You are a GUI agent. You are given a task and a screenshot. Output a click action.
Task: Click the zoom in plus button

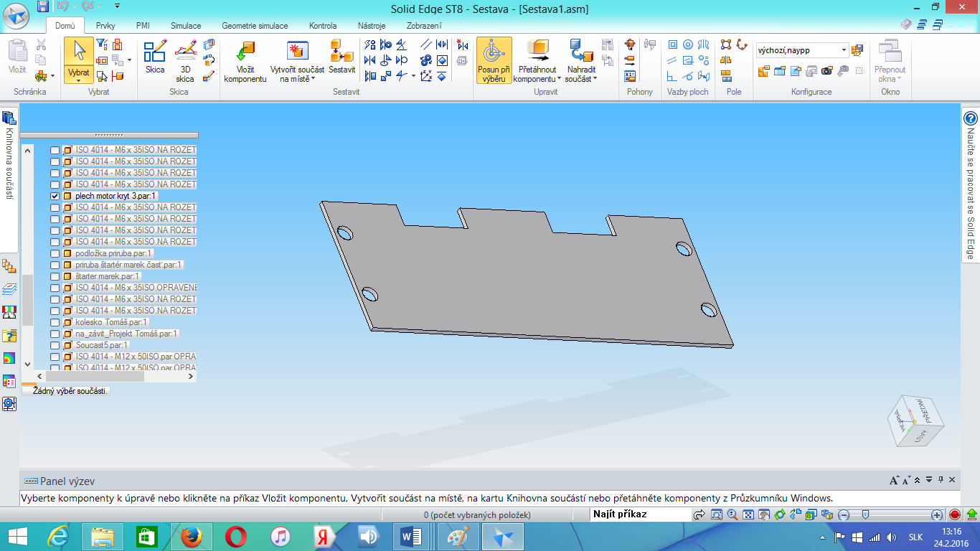tap(937, 514)
